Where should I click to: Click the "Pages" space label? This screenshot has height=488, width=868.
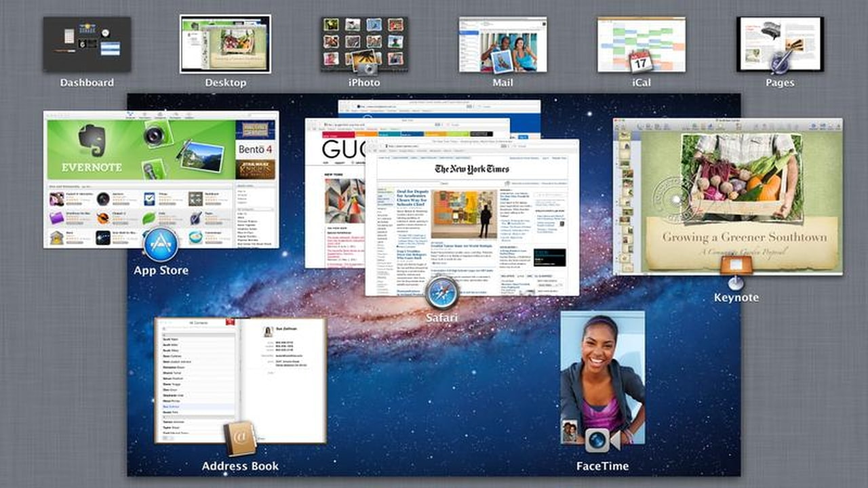coord(780,83)
